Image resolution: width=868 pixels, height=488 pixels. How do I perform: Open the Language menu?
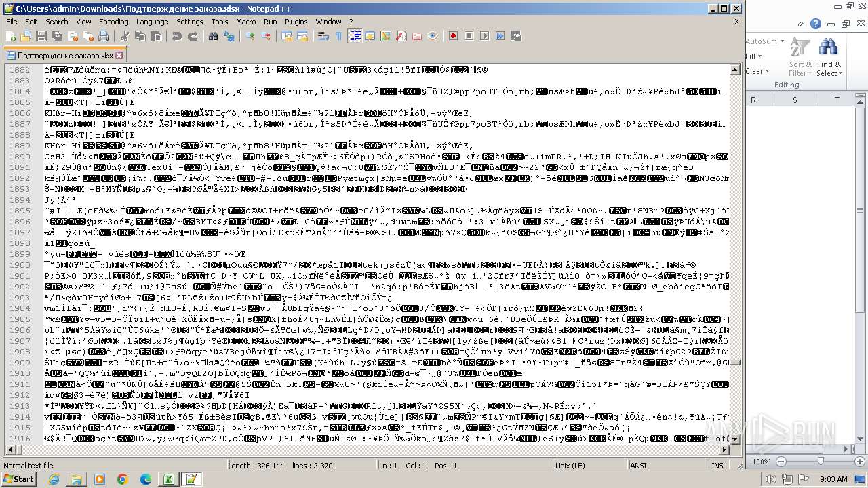pyautogui.click(x=152, y=22)
